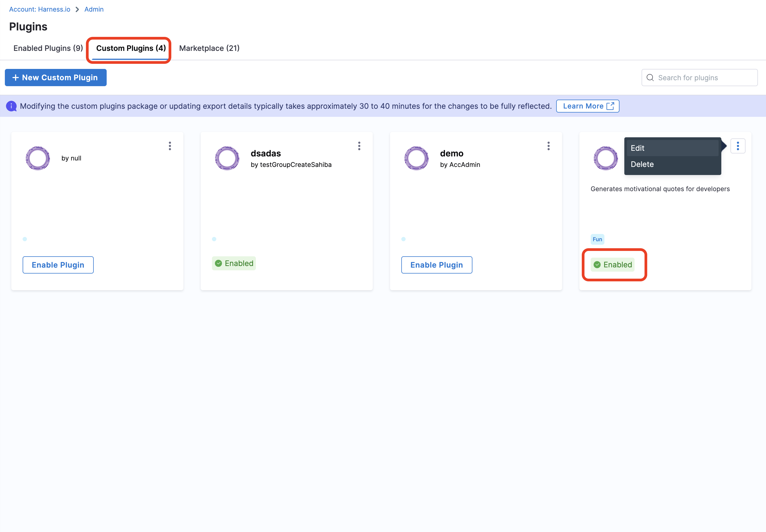
Task: Switch to Enabled Plugins tab
Action: [48, 48]
